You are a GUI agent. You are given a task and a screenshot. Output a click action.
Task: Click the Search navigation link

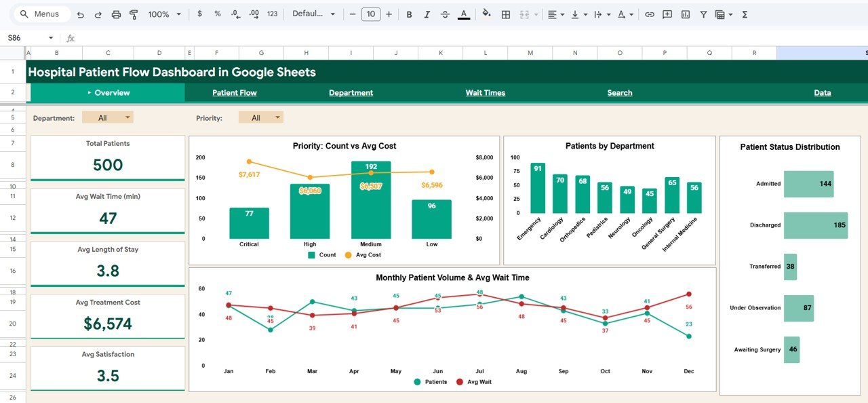click(619, 92)
